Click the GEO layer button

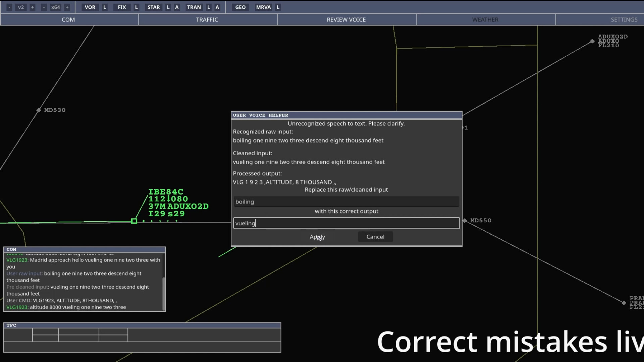click(x=240, y=7)
